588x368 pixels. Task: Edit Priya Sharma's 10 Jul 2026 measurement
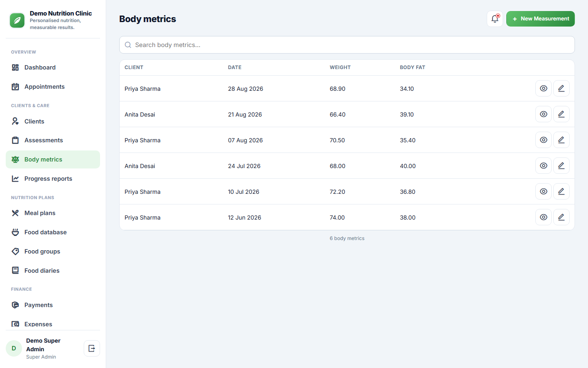click(x=561, y=191)
